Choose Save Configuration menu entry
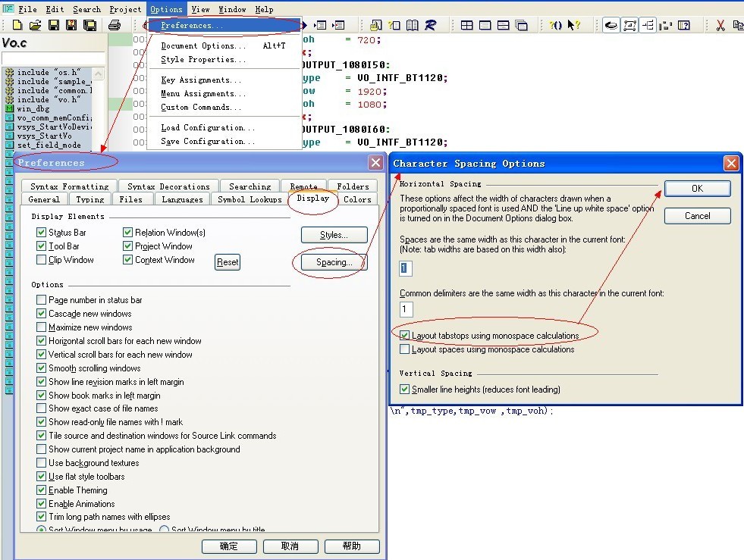 tap(224, 141)
